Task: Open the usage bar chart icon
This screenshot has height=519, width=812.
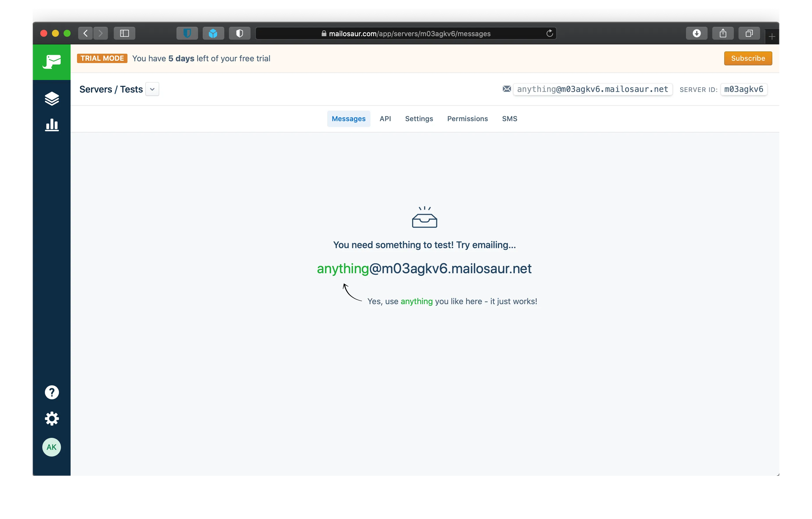Action: coord(52,125)
